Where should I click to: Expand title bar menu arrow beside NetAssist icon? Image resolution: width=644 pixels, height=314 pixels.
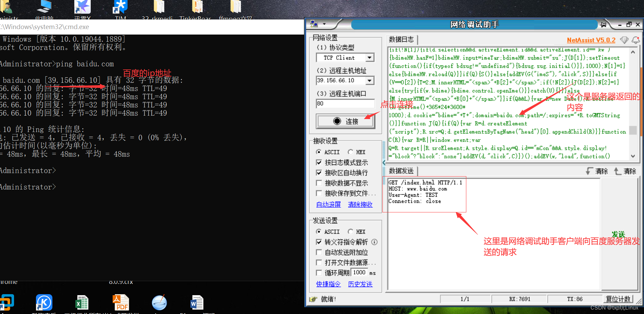tap(324, 24)
